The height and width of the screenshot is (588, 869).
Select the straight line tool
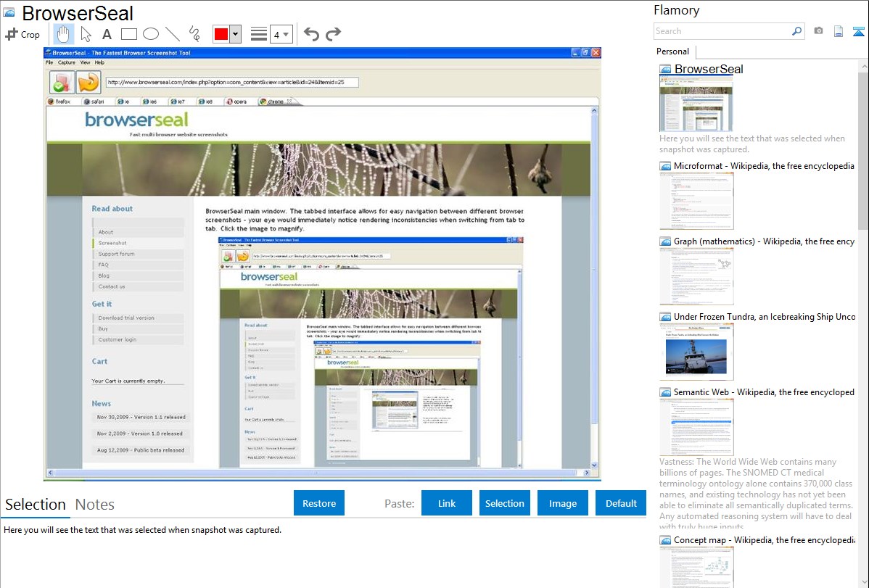(173, 34)
